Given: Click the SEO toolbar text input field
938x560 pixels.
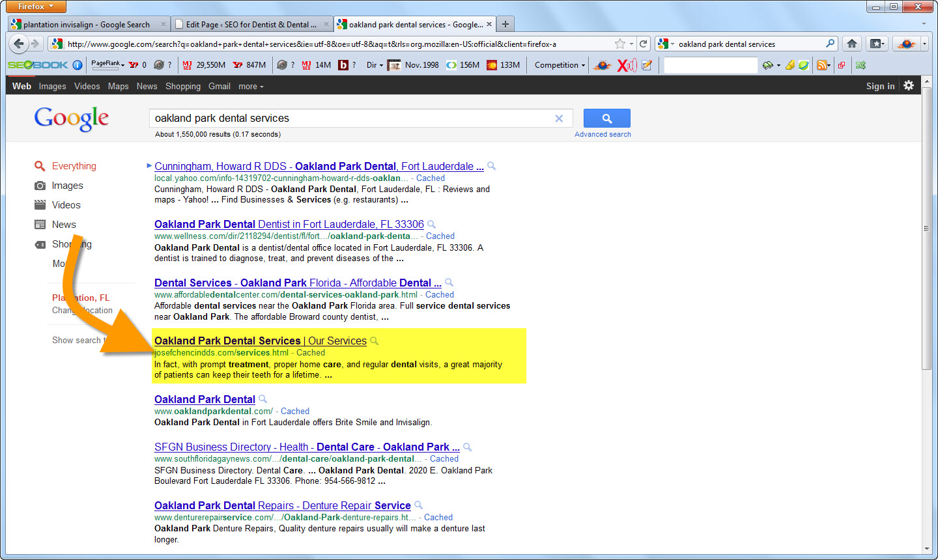Looking at the screenshot, I should coord(710,65).
